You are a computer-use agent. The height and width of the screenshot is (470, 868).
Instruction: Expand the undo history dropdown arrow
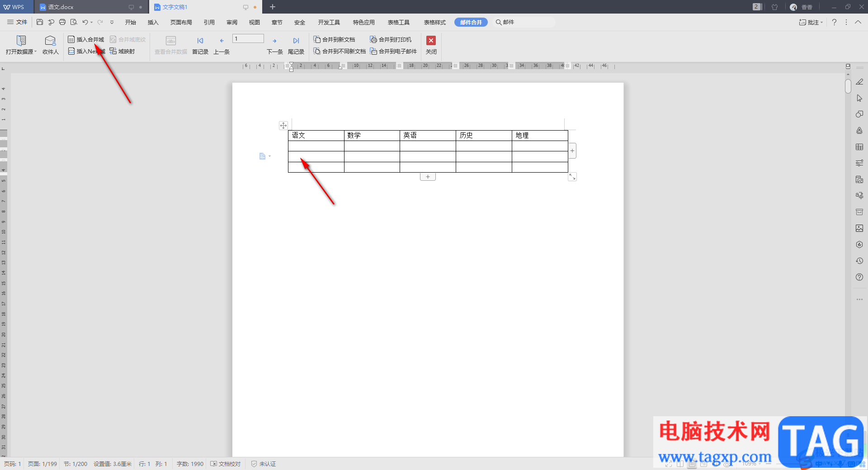pos(91,22)
